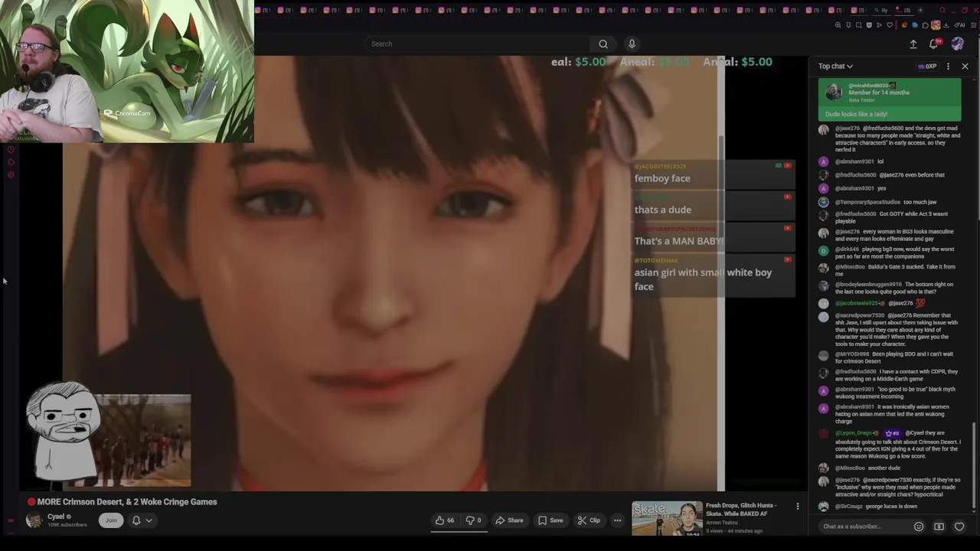Select the 'Dude looks like a lady!' member message
This screenshot has width=980, height=551.
coord(890,100)
